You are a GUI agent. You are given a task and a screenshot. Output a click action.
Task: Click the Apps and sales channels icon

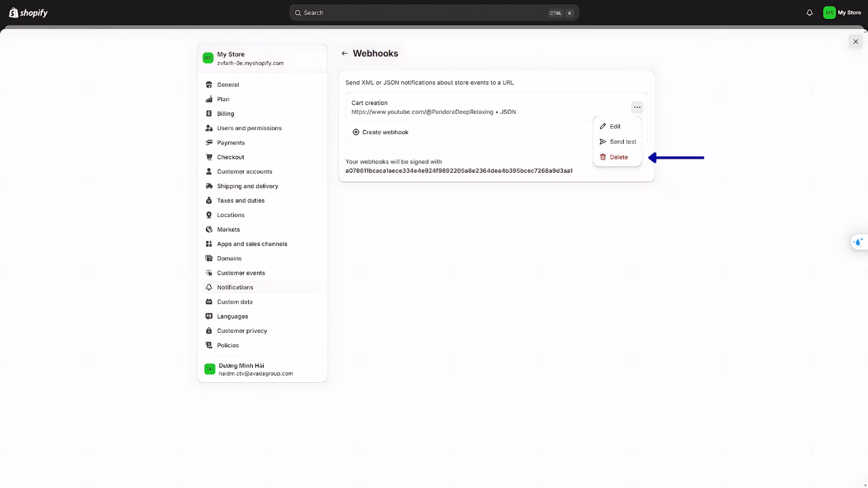click(209, 244)
